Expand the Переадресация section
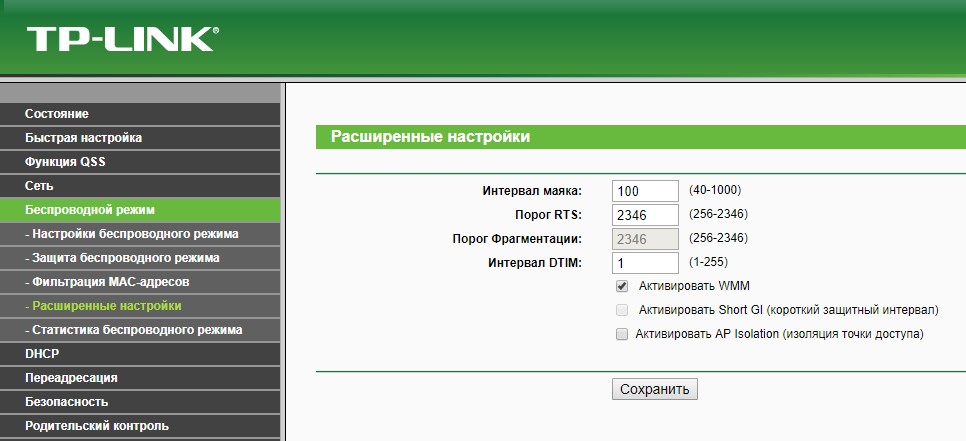 (71, 378)
